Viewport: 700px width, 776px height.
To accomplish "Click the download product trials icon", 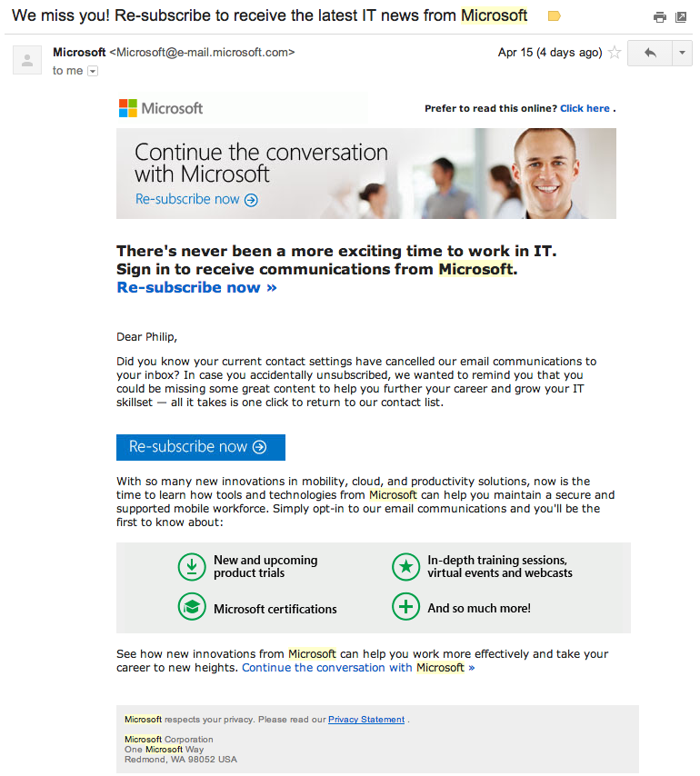I will [x=192, y=567].
